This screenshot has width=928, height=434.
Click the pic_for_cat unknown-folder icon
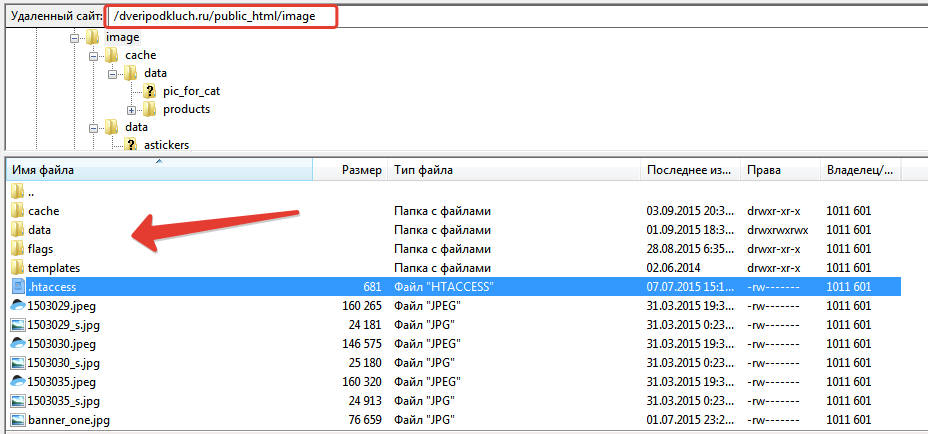tap(149, 91)
